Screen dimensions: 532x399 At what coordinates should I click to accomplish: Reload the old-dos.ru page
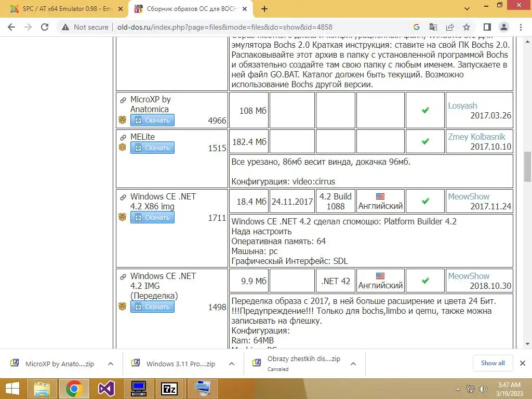45,27
